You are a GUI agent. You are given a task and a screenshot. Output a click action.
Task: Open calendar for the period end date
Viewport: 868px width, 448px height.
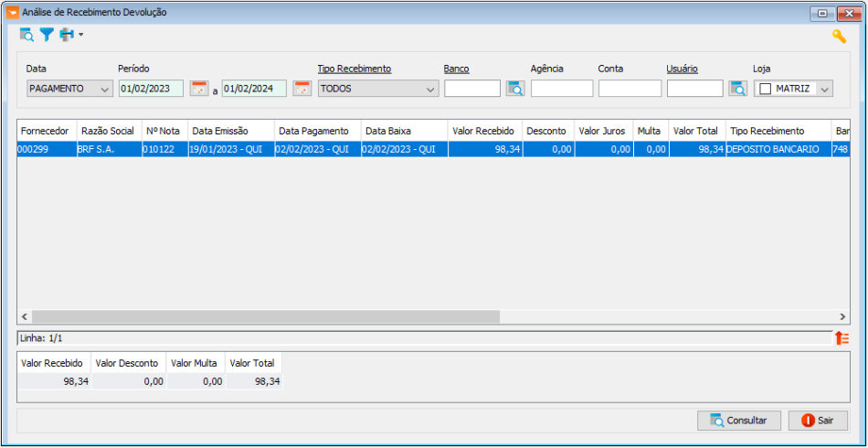click(x=302, y=89)
